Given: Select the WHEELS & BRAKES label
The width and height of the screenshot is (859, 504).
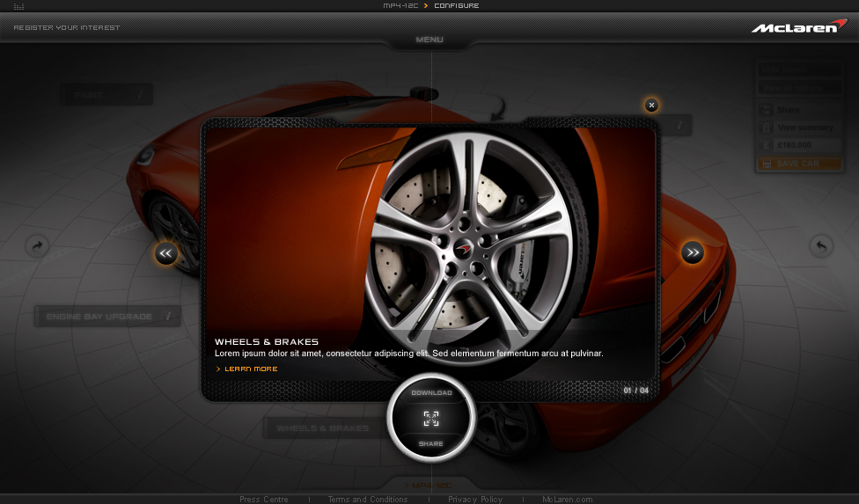Looking at the screenshot, I should [x=323, y=428].
